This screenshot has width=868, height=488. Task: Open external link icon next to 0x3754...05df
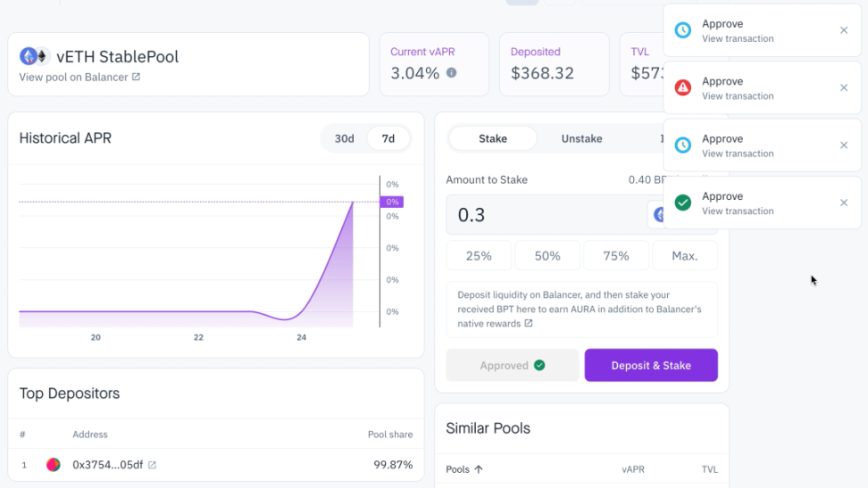152,465
